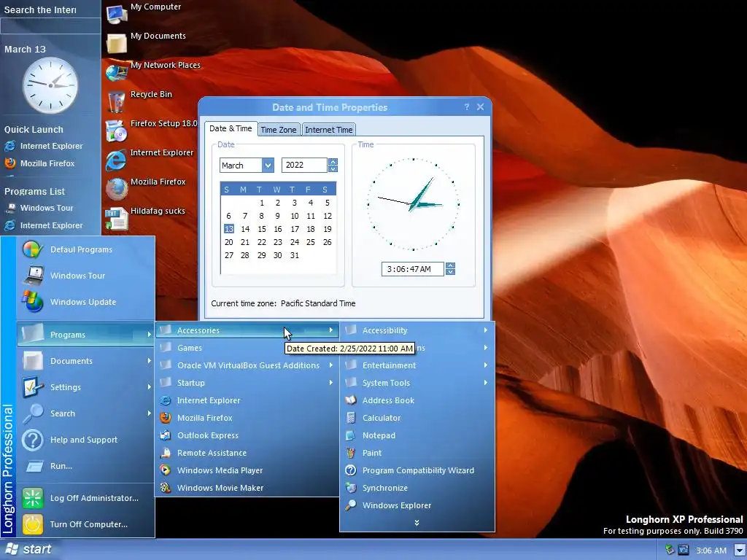Viewport: 747px width, 560px height.
Task: Select the Date & Time tab
Action: click(x=231, y=128)
